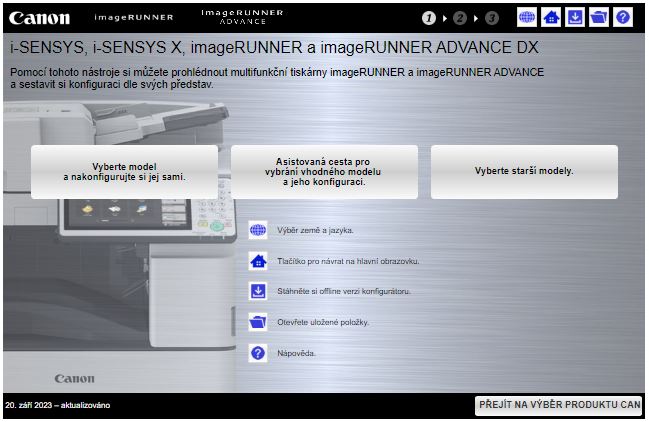Click globe icon beside Výběr země a jazyka
649x422 pixels.
pyautogui.click(x=258, y=230)
